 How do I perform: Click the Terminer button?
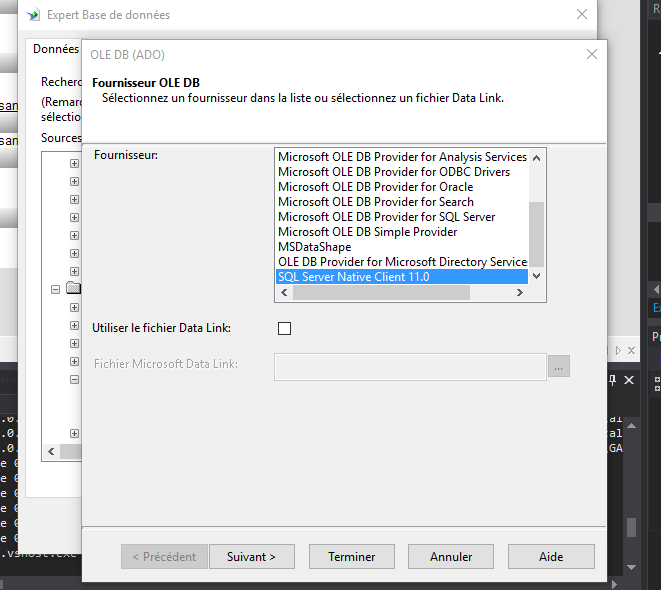tap(352, 557)
